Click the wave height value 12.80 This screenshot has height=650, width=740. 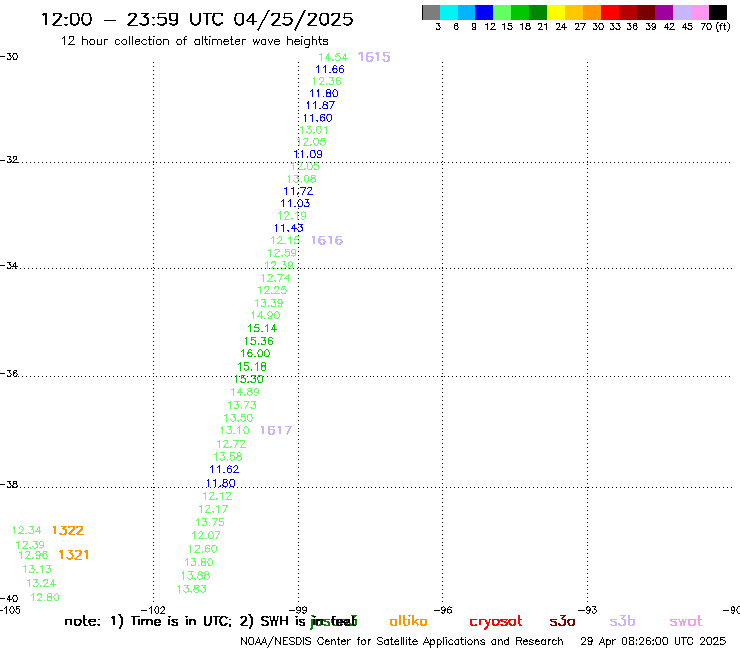click(45, 598)
